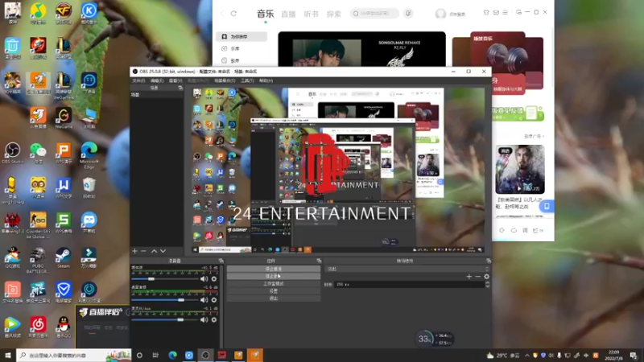This screenshot has width=644, height=362.
Task: Switch to 探索 tab in the music player
Action: (x=334, y=14)
